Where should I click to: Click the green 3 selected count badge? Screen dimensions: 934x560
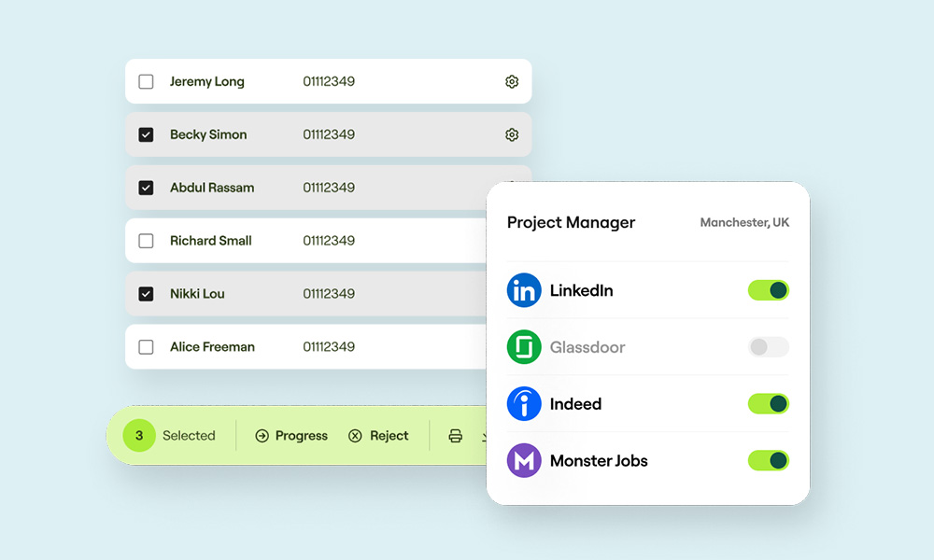tap(139, 436)
